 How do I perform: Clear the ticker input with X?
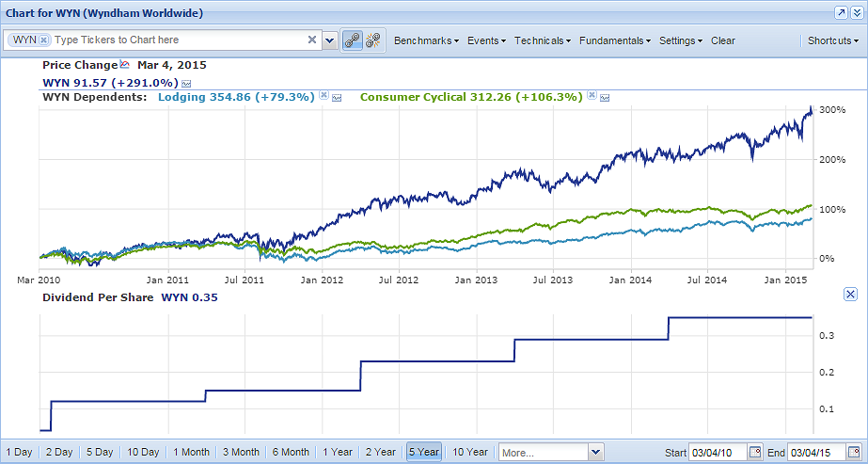coord(312,40)
